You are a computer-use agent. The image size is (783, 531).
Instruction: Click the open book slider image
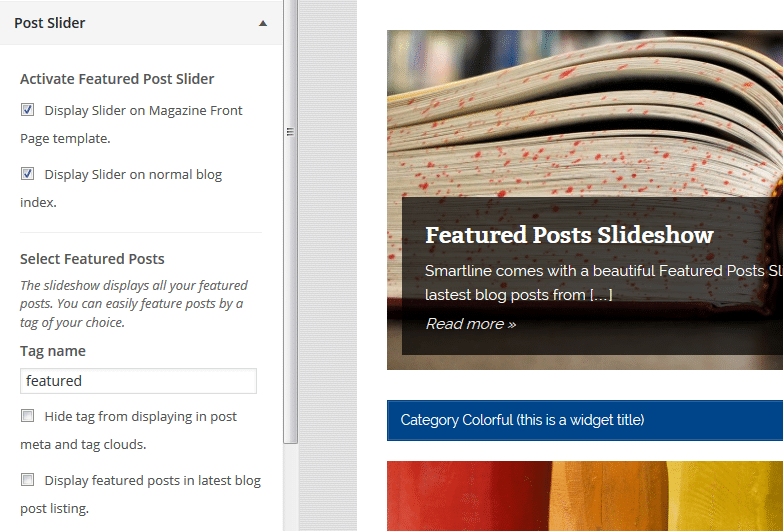[x=585, y=115]
